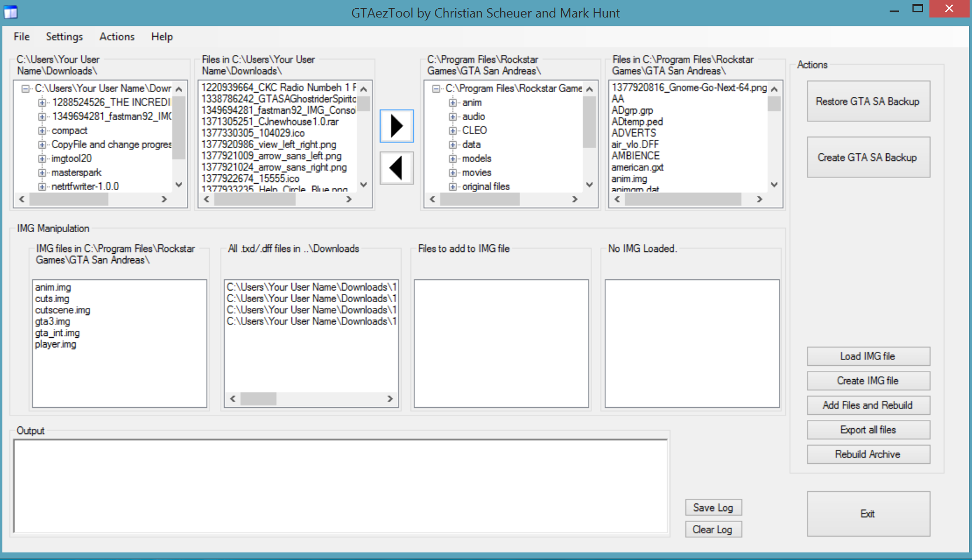Open the Actions menu
This screenshot has width=972, height=560.
coord(117,37)
